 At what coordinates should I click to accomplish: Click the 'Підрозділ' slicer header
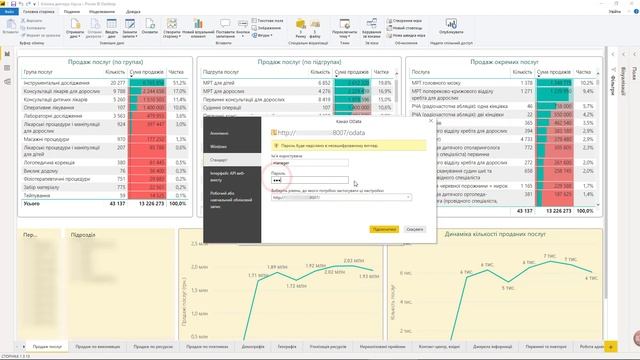coord(83,235)
